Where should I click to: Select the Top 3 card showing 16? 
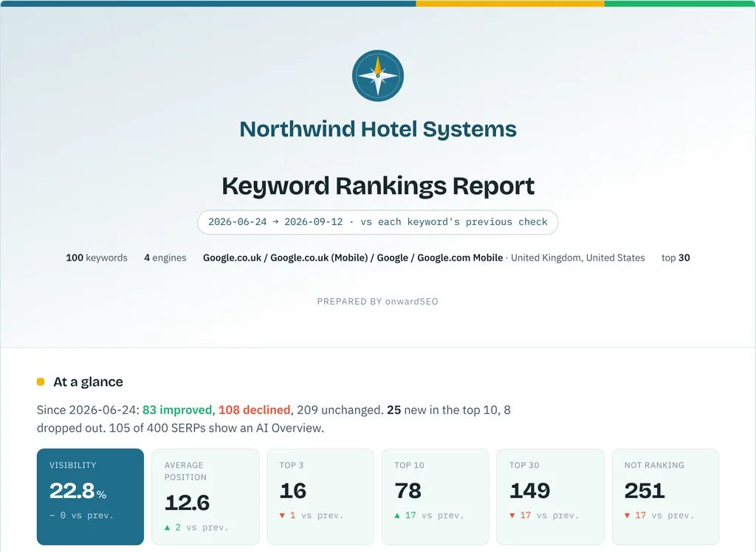click(x=320, y=497)
